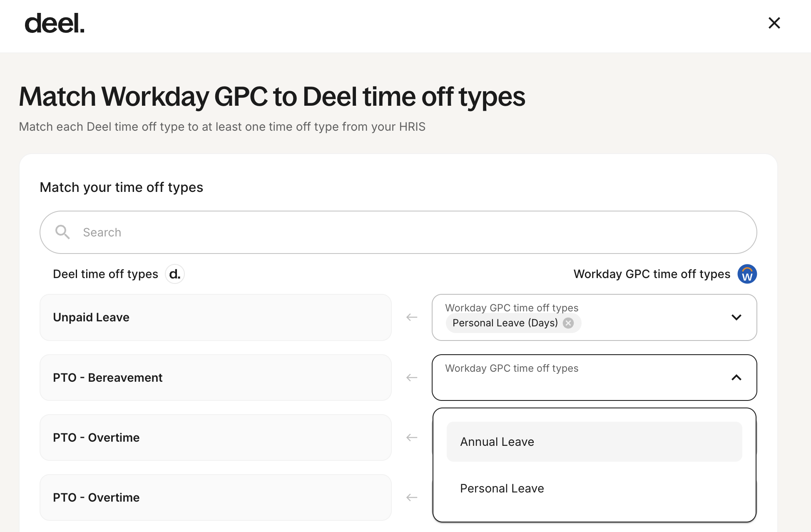Screen dimensions: 811x532
Task: Click the Match your time off types heading
Action: (x=121, y=187)
